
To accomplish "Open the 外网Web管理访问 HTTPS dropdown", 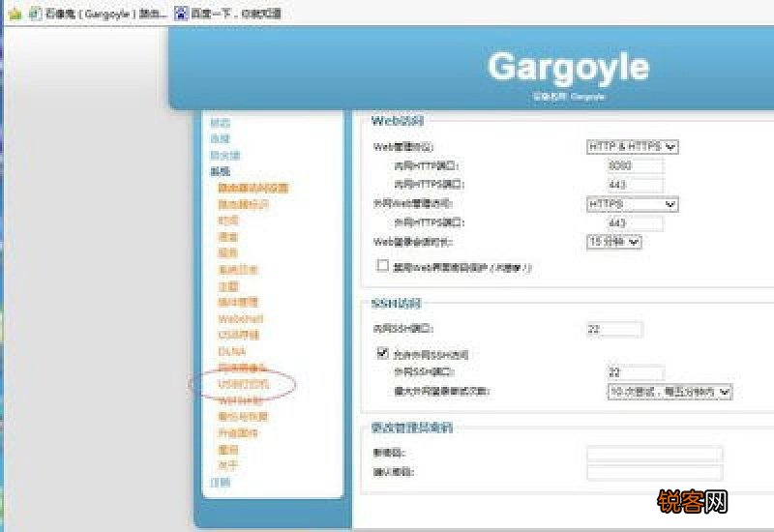I will (633, 204).
